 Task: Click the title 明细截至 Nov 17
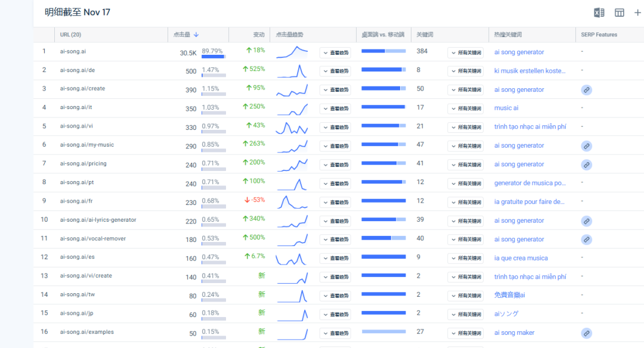[x=77, y=13]
